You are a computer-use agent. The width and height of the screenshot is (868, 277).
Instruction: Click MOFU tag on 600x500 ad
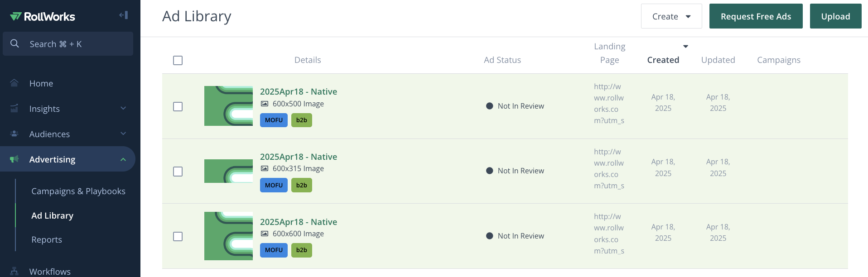tap(274, 120)
